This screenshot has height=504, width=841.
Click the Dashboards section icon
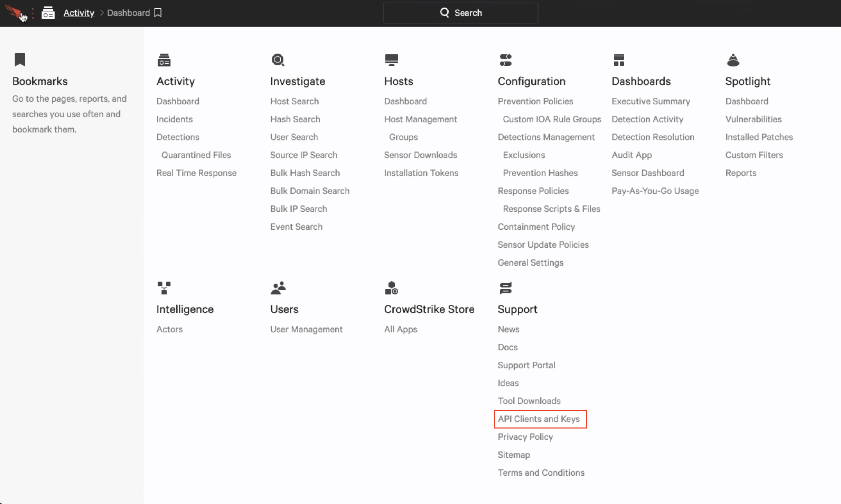619,60
